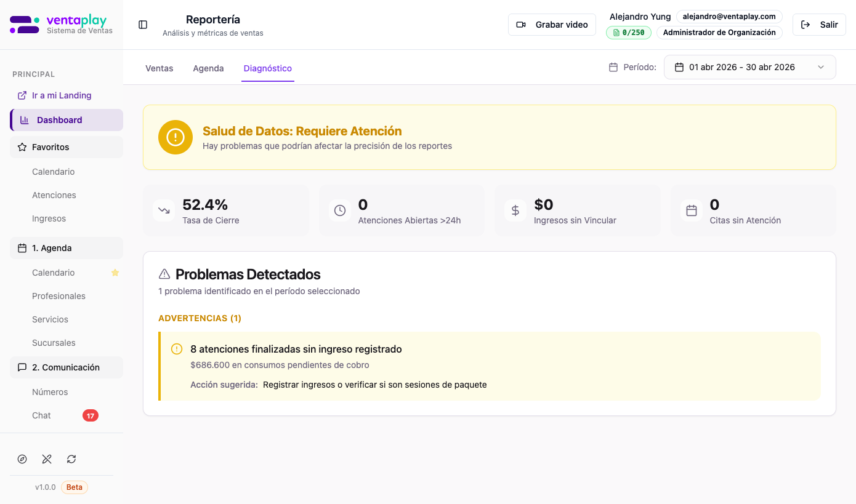
Task: Open Profesionales in the sidebar
Action: click(59, 296)
